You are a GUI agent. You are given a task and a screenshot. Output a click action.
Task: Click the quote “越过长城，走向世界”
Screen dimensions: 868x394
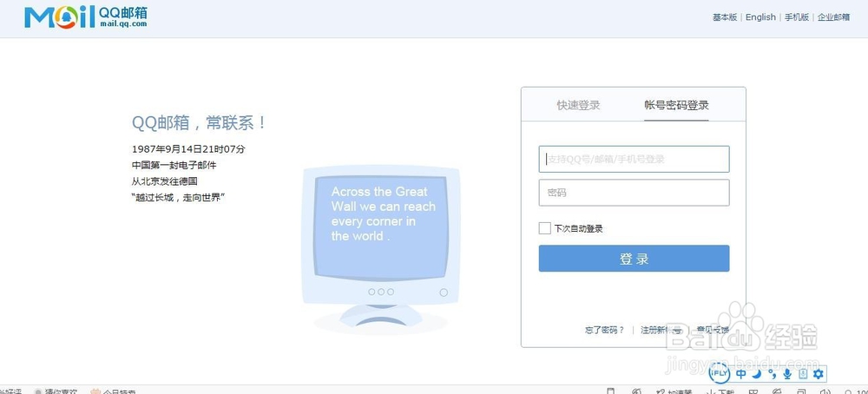click(x=178, y=197)
